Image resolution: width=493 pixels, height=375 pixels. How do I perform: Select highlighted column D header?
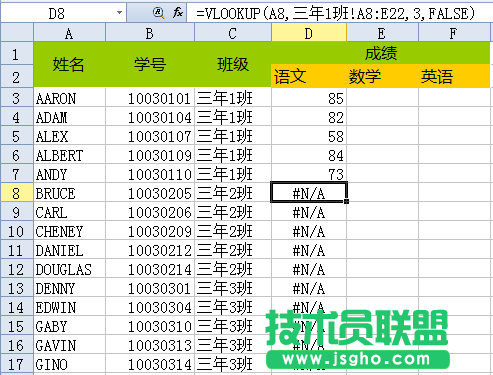coord(309,33)
